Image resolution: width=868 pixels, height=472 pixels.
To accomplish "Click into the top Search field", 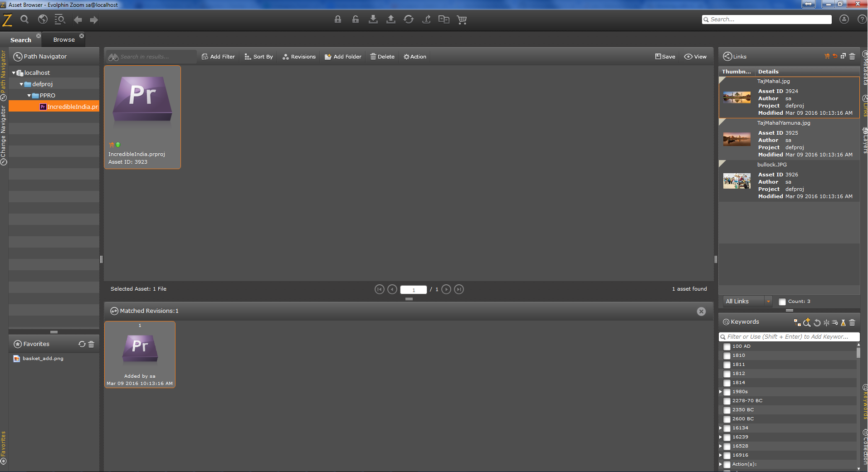I will 767,19.
